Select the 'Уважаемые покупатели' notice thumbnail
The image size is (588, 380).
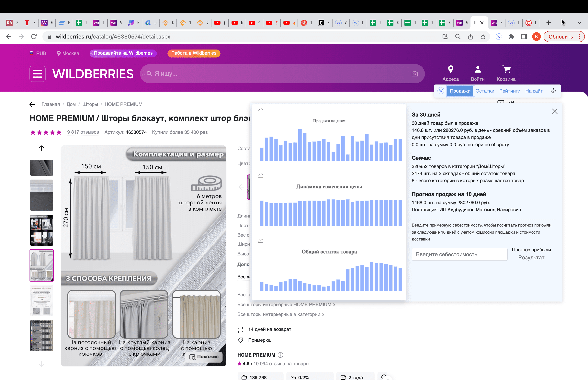click(x=41, y=301)
